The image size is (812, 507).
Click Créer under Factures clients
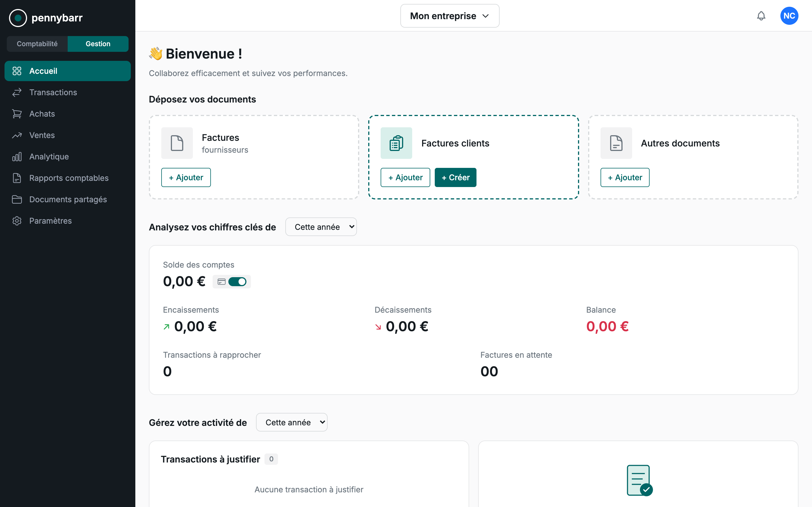(x=455, y=177)
